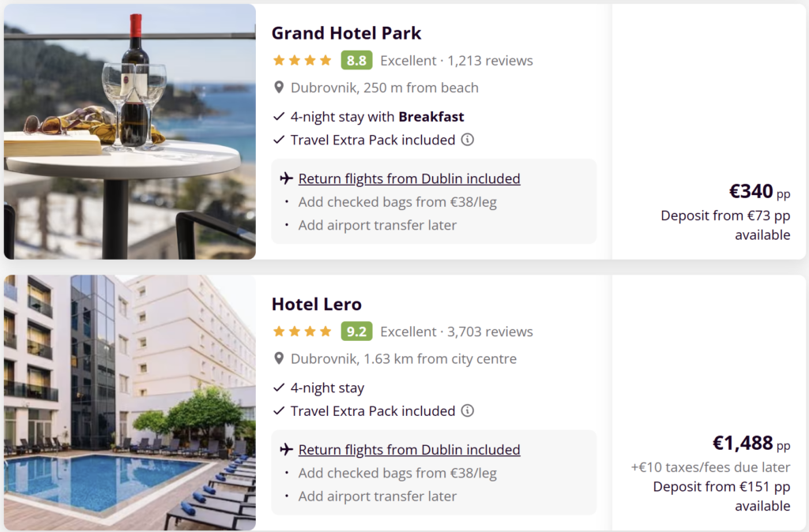Click the airplane icon in the Hotel Lero flight section
The height and width of the screenshot is (532, 809).
click(x=285, y=448)
